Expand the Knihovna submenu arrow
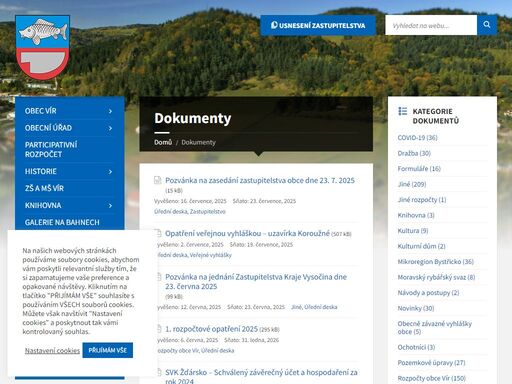The image size is (512, 384). pos(110,206)
